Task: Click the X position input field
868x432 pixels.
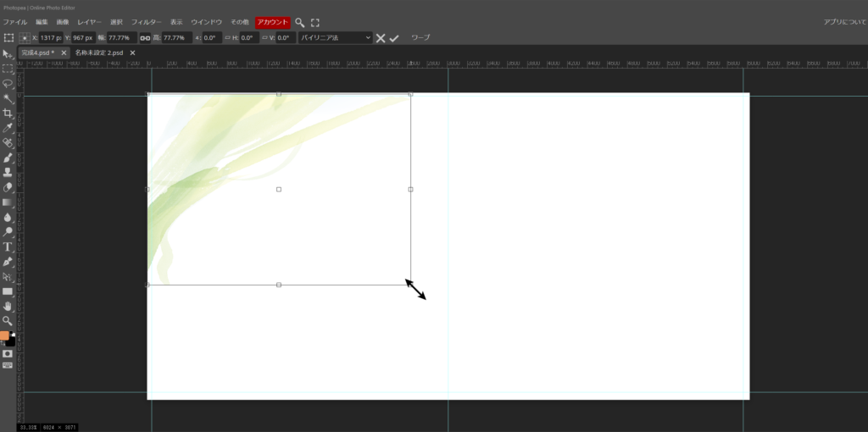Action: pyautogui.click(x=53, y=38)
